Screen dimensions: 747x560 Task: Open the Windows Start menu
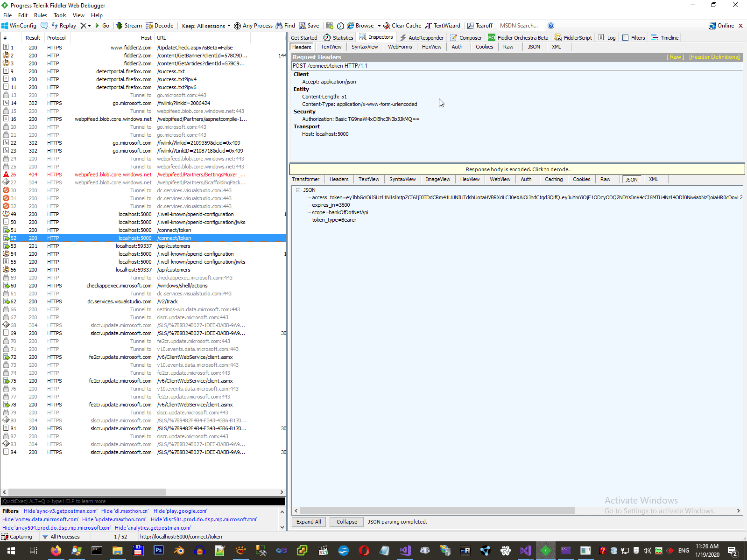pos(11,551)
